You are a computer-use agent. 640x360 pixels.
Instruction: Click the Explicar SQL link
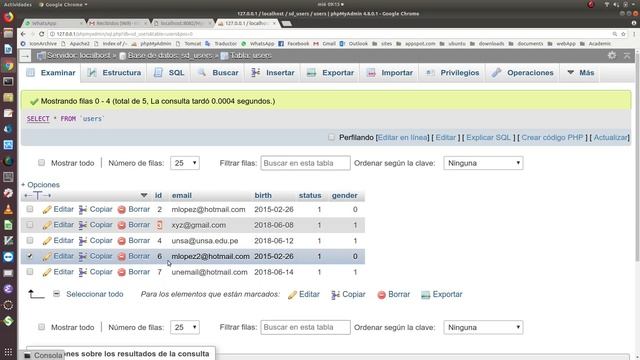point(489,138)
